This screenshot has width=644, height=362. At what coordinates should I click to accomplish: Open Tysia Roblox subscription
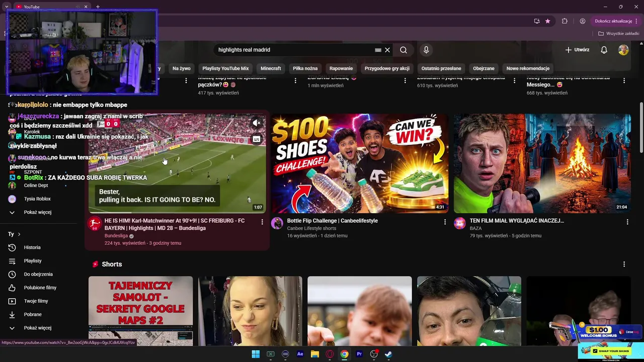point(38,199)
